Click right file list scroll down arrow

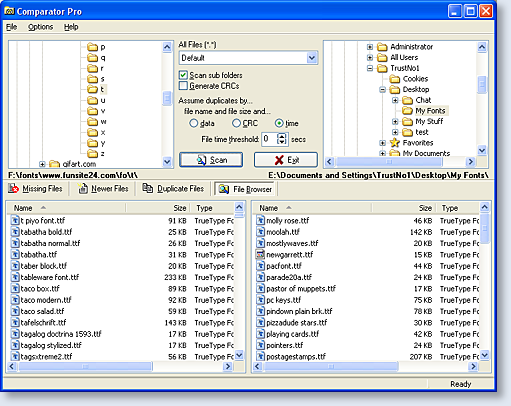[x=484, y=355]
